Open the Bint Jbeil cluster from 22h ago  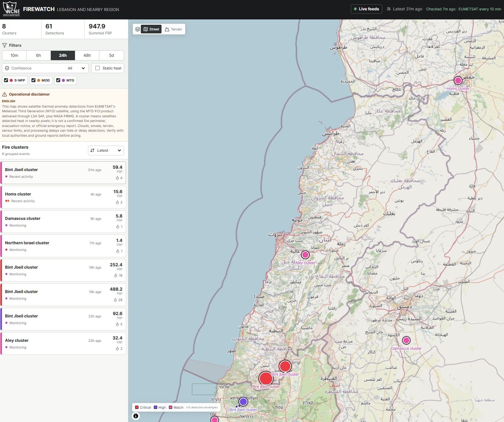(x=63, y=319)
